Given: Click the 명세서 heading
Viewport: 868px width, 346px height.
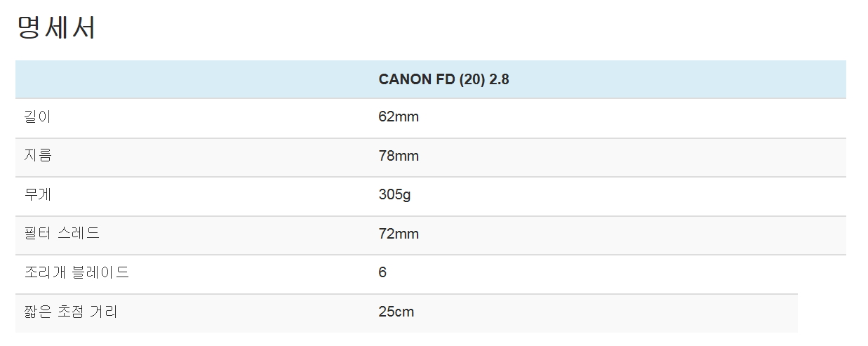Looking at the screenshot, I should coord(55,29).
